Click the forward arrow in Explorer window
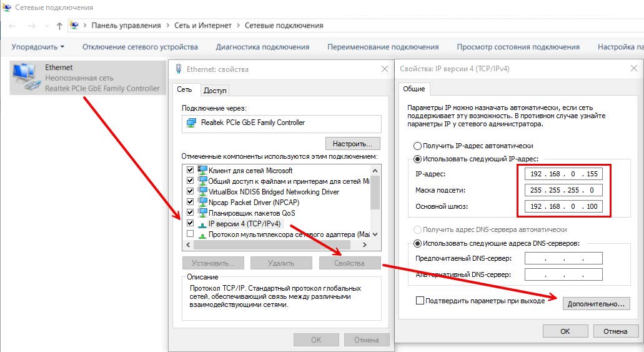644x352 pixels. pos(32,26)
